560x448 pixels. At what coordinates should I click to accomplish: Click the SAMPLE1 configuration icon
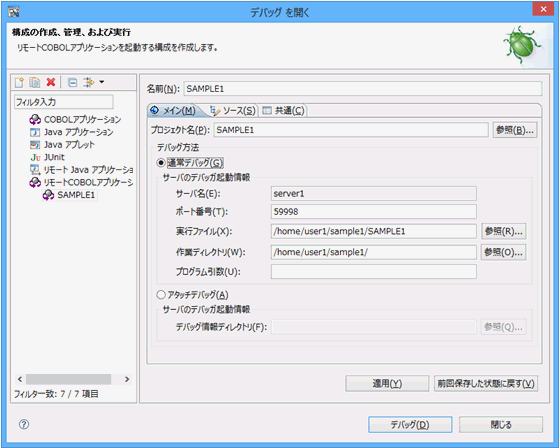(x=48, y=195)
